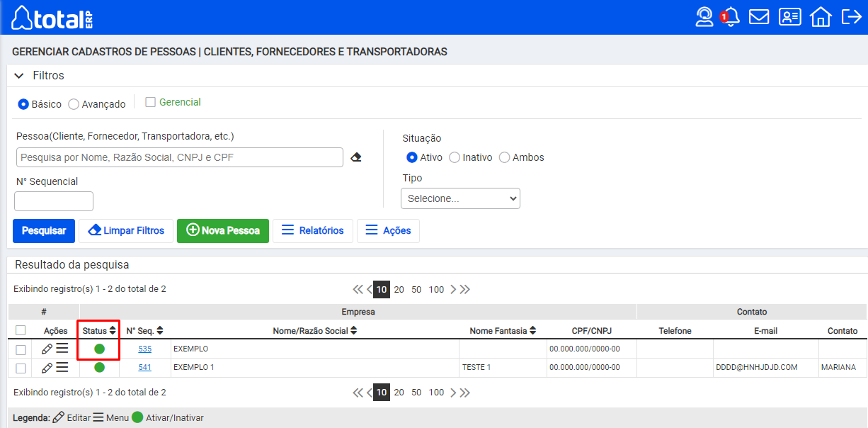Go to the next page using the bottom pager
Screen dimensions: 868x428
tap(453, 392)
